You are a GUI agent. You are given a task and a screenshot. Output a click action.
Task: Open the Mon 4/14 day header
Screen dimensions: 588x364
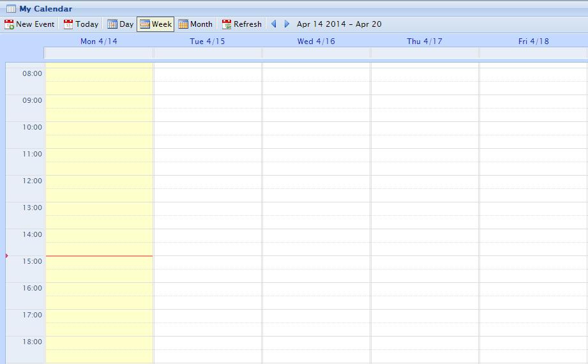[98, 42]
